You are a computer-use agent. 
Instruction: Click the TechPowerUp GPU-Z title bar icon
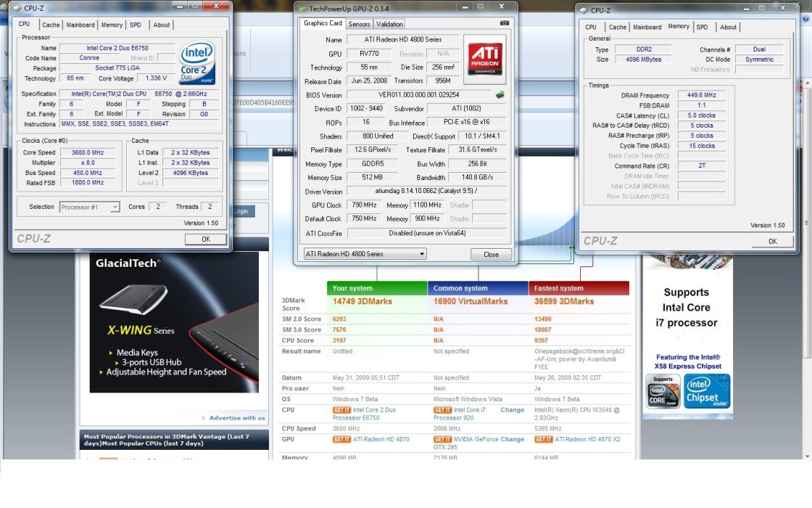(302, 8)
